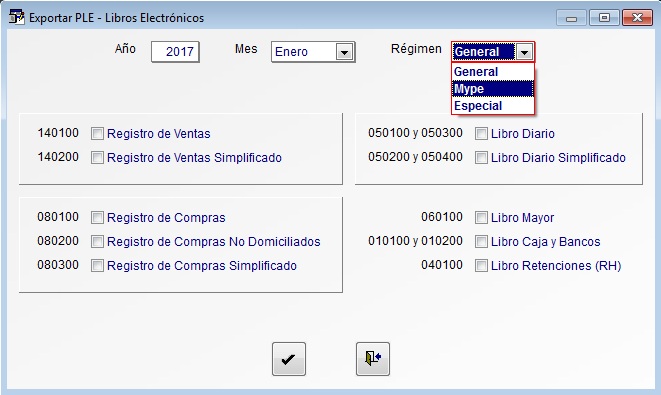Click the code 140200 text

coord(58,157)
